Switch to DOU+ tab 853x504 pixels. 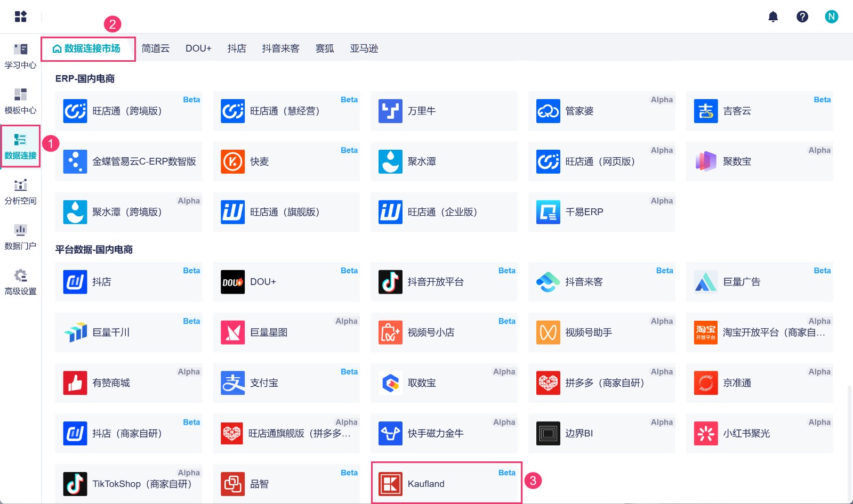198,48
